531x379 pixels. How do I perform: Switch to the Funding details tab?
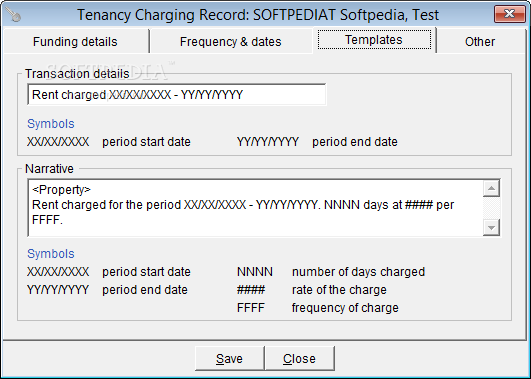tap(75, 42)
